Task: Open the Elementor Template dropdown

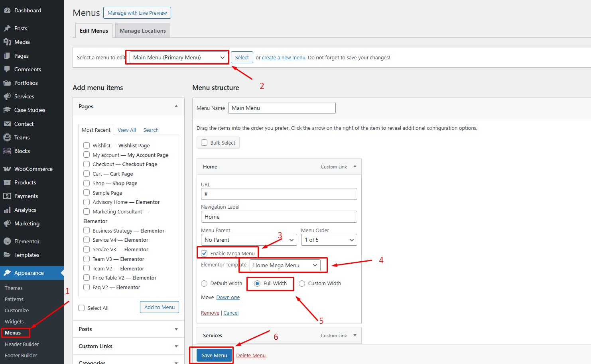Action: [x=285, y=265]
